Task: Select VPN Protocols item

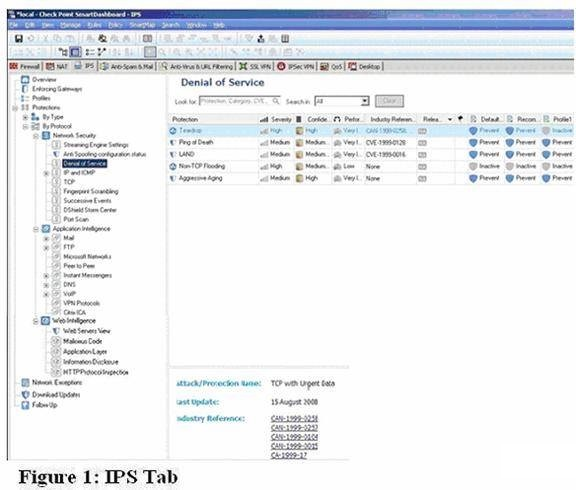Action: pyautogui.click(x=81, y=303)
